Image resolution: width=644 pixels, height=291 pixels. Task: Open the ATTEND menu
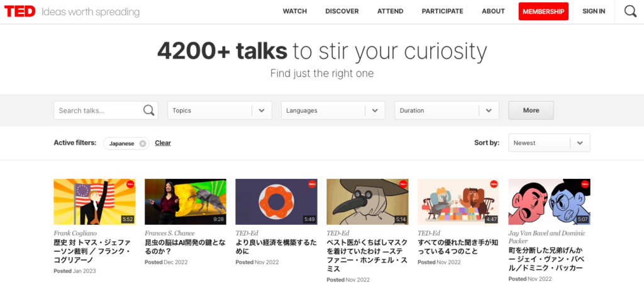click(390, 11)
